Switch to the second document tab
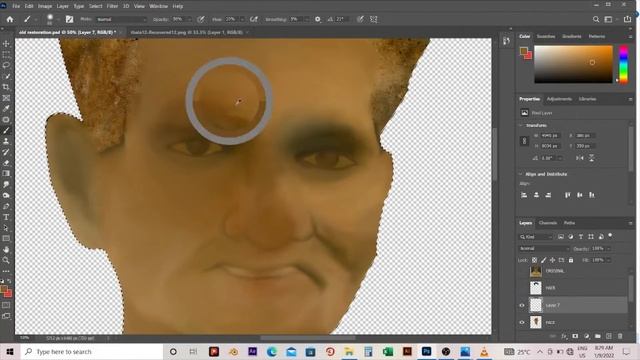This screenshot has height=360, width=640. (x=187, y=32)
